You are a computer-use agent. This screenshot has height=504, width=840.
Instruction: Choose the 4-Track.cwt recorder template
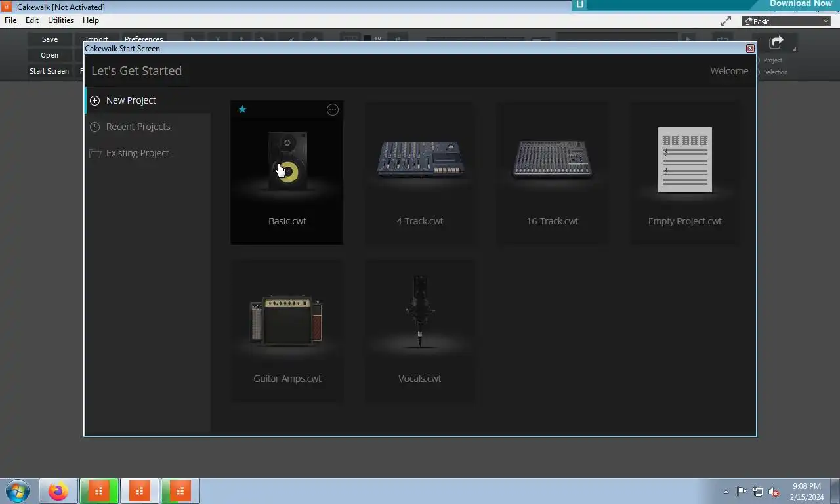(420, 173)
